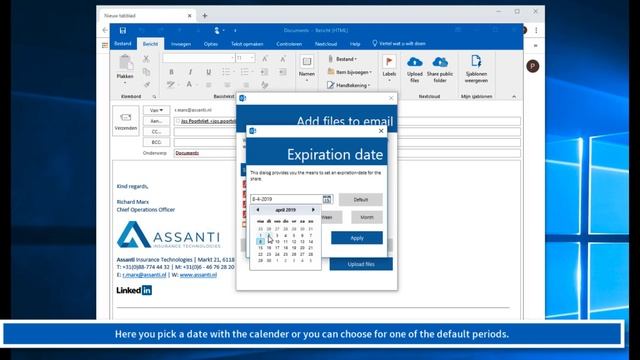This screenshot has width=640, height=360.
Task: Click the Copy icon in Klembord group
Action: [x=146, y=72]
